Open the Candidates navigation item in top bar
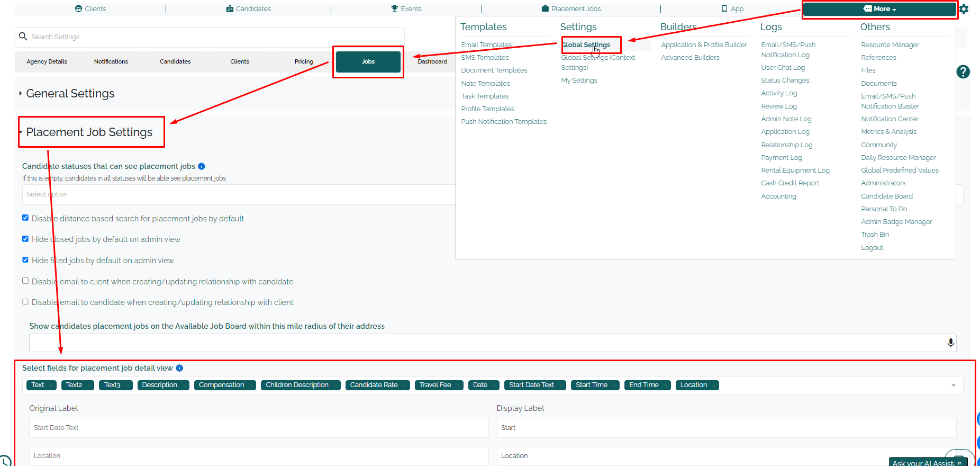Image resolution: width=980 pixels, height=466 pixels. 249,9
